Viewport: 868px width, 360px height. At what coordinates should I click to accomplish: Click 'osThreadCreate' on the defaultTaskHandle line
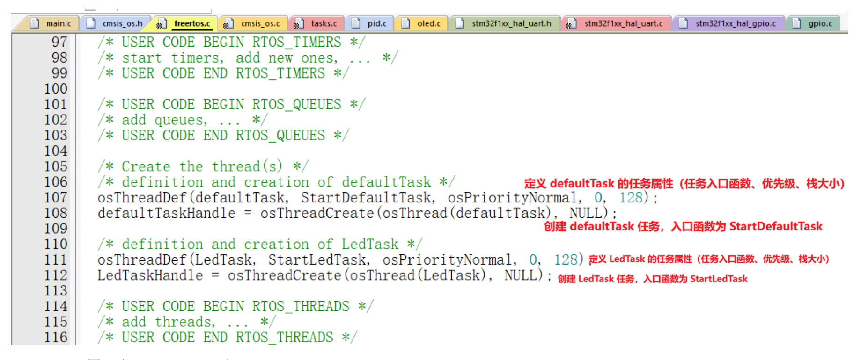coord(317,213)
